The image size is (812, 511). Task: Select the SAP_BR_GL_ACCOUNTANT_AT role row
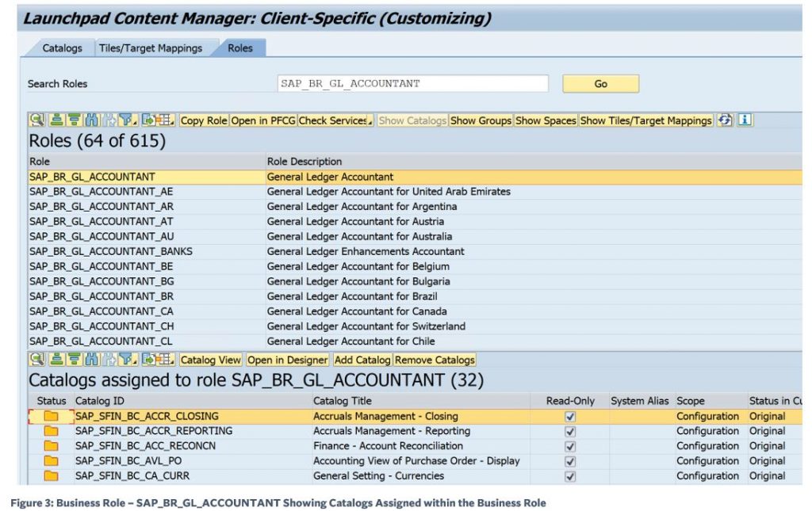point(414,222)
